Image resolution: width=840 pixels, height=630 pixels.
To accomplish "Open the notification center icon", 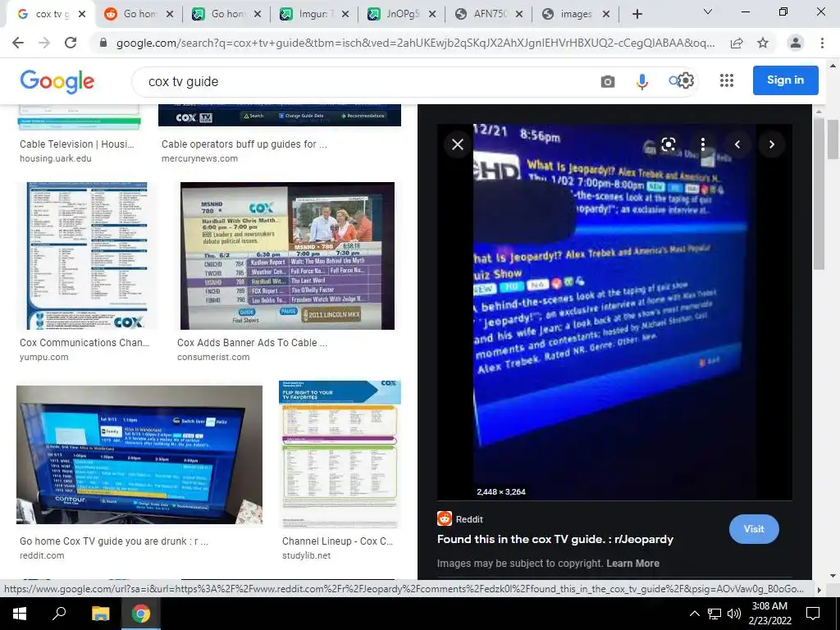I will coord(813,614).
